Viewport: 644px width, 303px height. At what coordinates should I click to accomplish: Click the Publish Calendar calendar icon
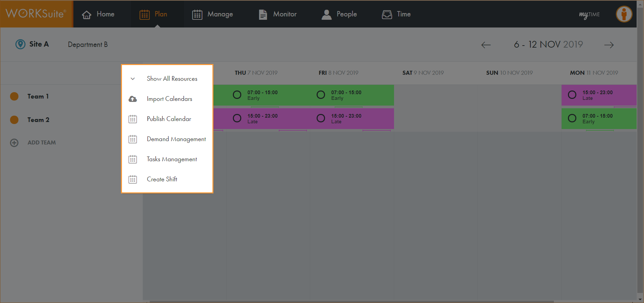click(x=133, y=119)
